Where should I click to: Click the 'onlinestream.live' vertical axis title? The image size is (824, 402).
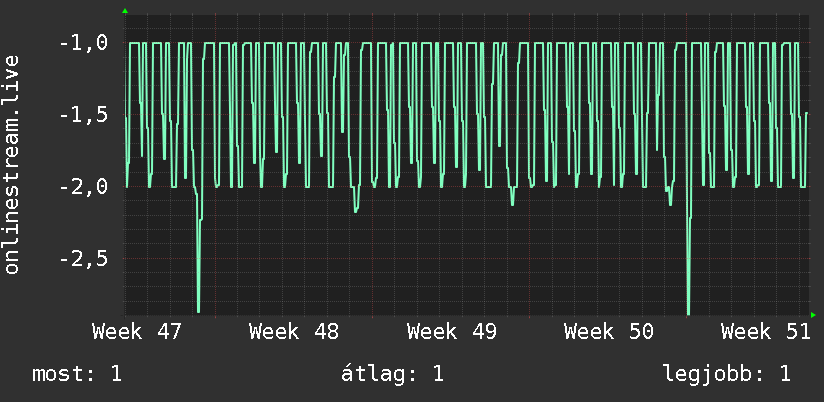(x=12, y=164)
